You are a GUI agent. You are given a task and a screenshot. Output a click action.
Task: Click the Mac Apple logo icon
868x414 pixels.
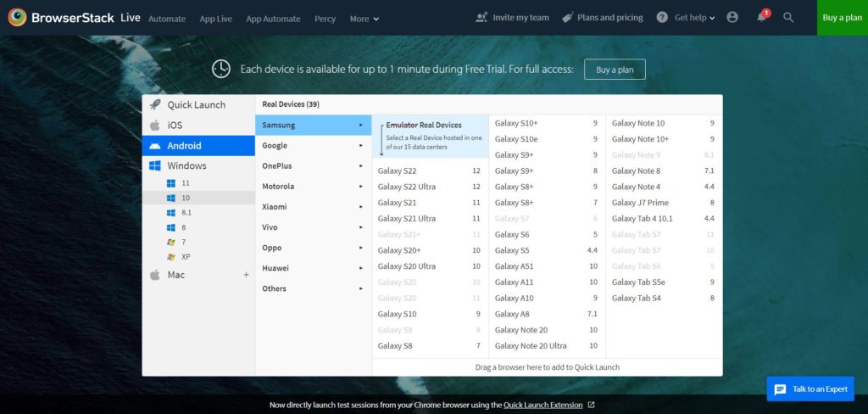(155, 275)
